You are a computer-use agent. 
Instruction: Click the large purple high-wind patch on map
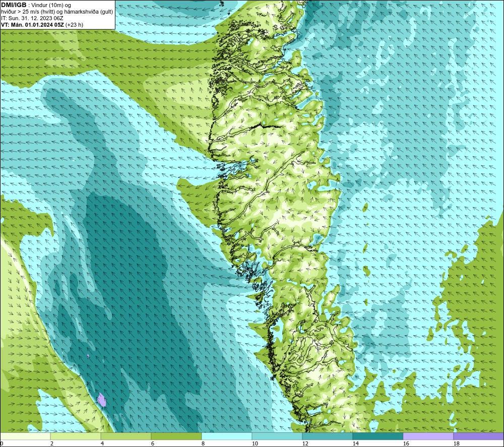[102, 400]
